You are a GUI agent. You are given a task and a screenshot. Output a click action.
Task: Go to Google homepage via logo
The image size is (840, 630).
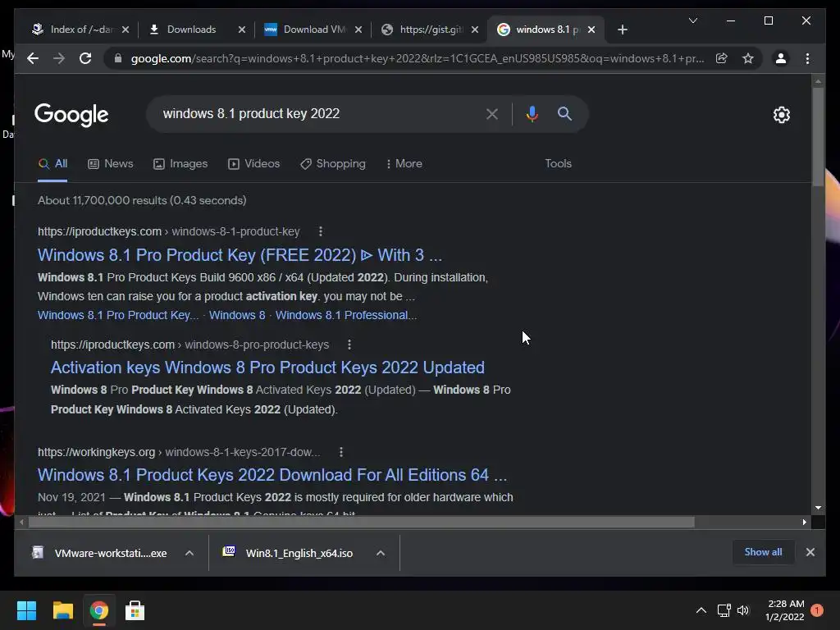tap(71, 115)
